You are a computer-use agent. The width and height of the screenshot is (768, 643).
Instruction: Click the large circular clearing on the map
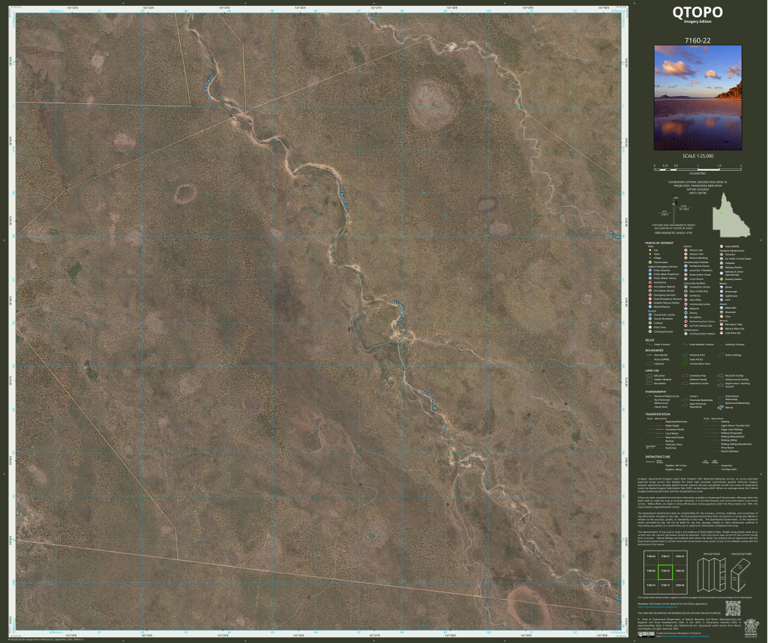[431, 104]
